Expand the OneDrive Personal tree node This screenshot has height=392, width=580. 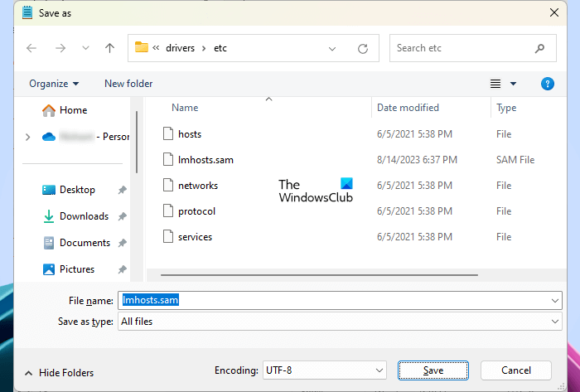[x=28, y=137]
